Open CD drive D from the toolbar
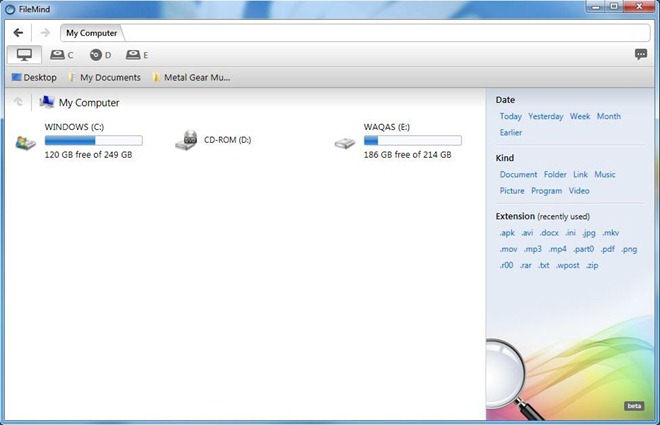 (100, 55)
